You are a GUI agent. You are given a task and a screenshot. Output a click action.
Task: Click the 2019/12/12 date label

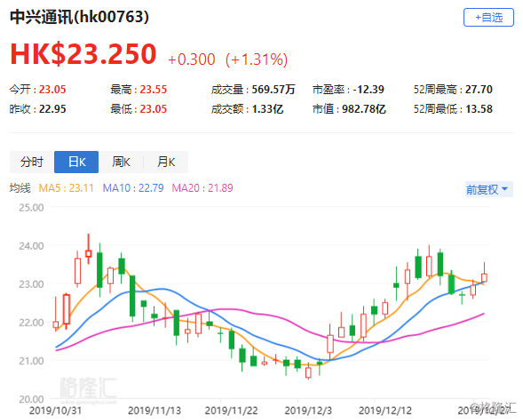pos(384,410)
